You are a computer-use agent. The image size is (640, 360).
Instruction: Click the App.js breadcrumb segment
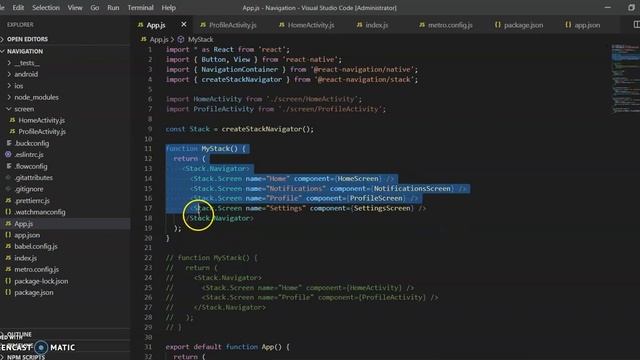[159, 39]
